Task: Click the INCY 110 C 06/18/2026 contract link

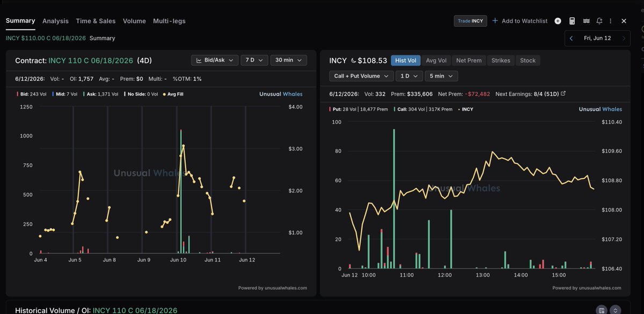Action: click(x=91, y=61)
